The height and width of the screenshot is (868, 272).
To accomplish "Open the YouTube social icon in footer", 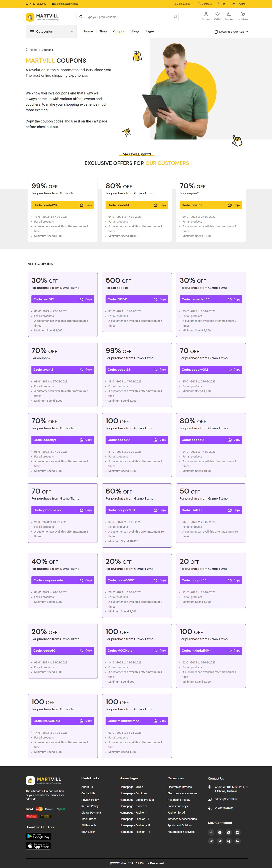I will point(220,832).
